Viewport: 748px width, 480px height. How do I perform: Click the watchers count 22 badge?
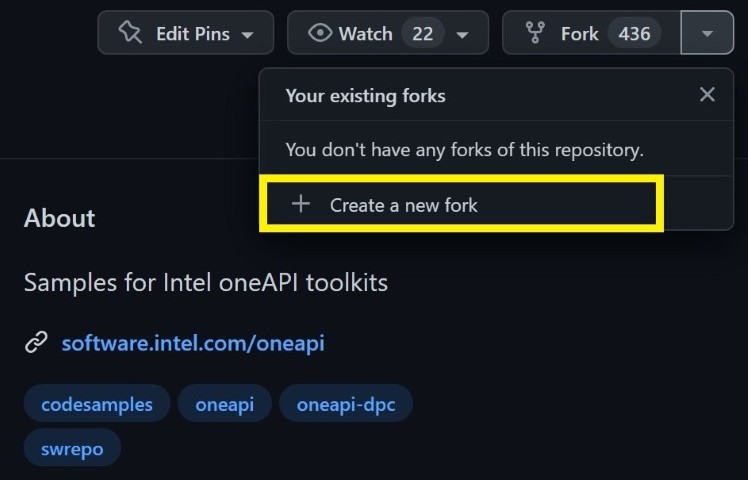coord(423,33)
